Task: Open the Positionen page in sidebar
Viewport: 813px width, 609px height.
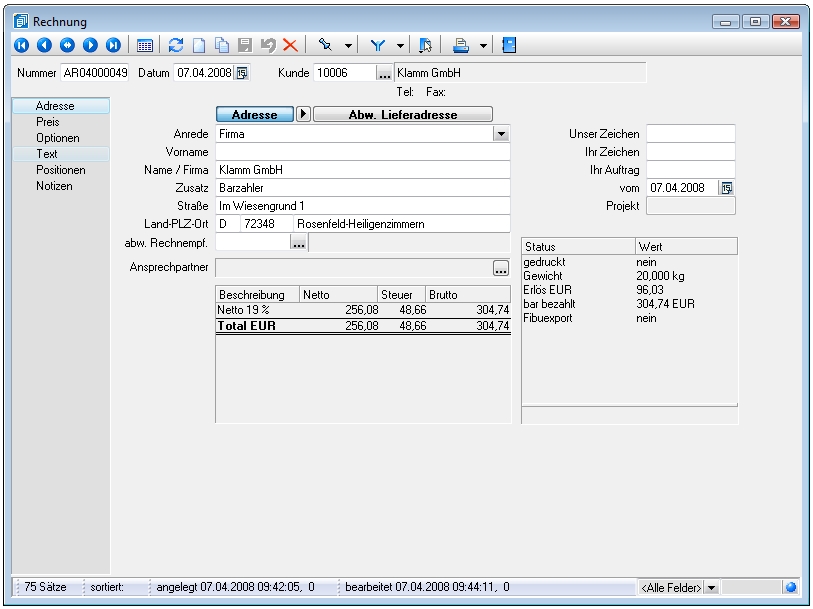Action: [60, 170]
